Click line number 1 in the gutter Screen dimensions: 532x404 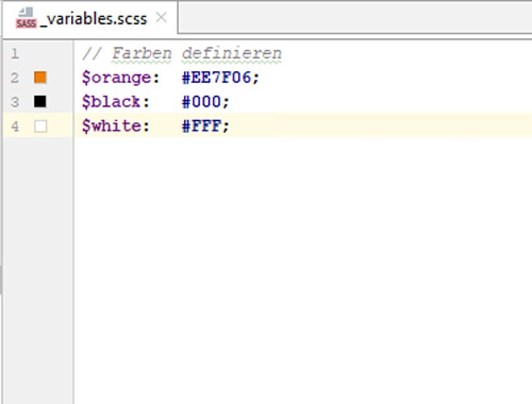click(x=15, y=54)
